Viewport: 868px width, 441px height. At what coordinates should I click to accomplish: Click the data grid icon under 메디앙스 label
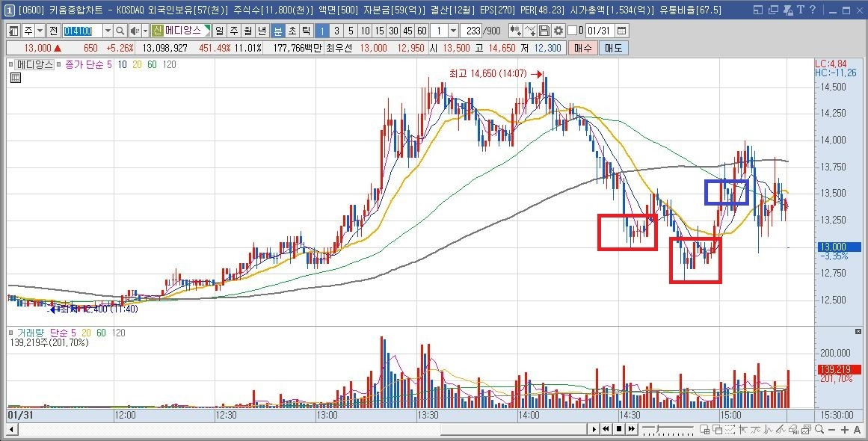[x=16, y=78]
